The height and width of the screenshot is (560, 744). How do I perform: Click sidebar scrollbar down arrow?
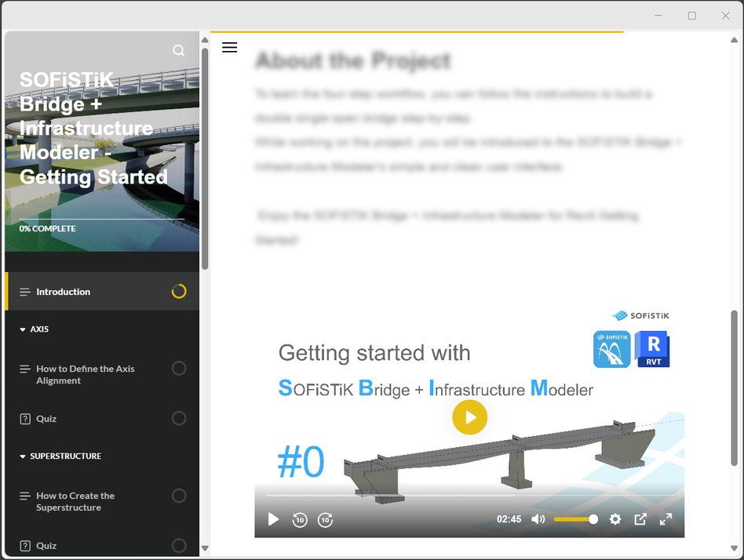click(205, 548)
